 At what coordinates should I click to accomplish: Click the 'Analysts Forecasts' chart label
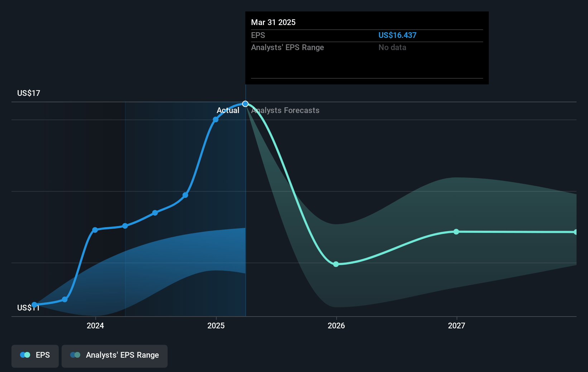pyautogui.click(x=285, y=110)
